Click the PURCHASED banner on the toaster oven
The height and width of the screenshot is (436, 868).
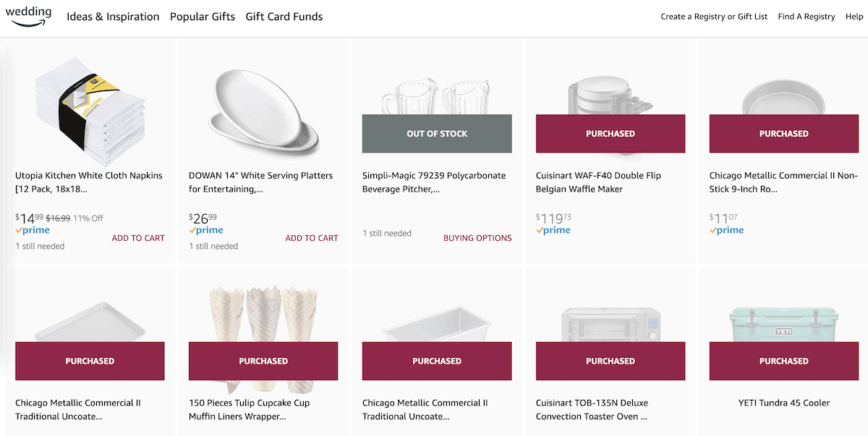pyautogui.click(x=610, y=361)
